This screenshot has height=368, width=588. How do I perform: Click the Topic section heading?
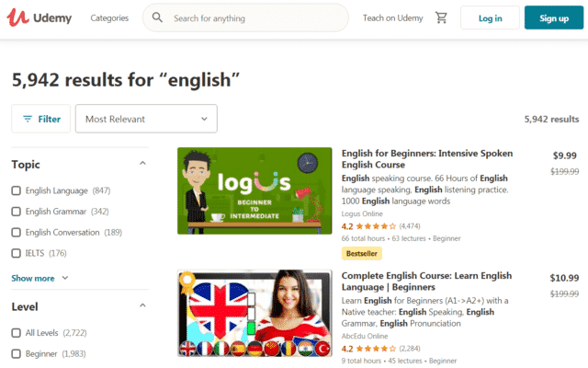click(26, 165)
